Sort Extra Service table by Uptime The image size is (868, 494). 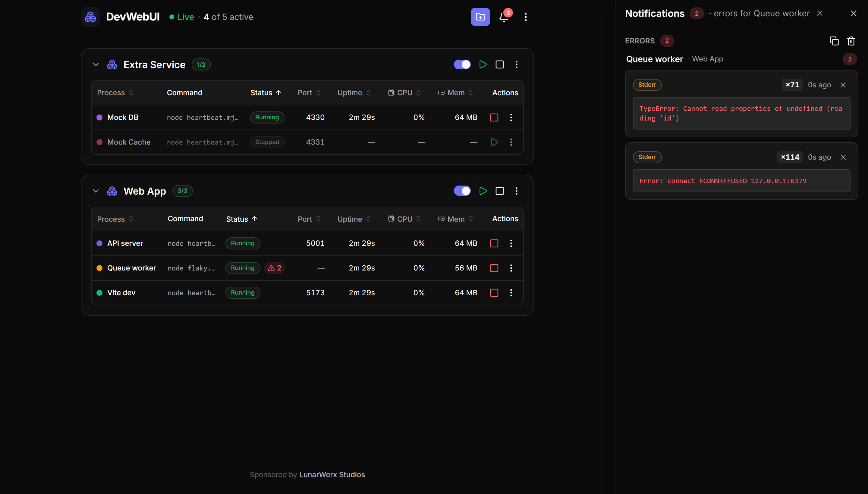click(354, 93)
